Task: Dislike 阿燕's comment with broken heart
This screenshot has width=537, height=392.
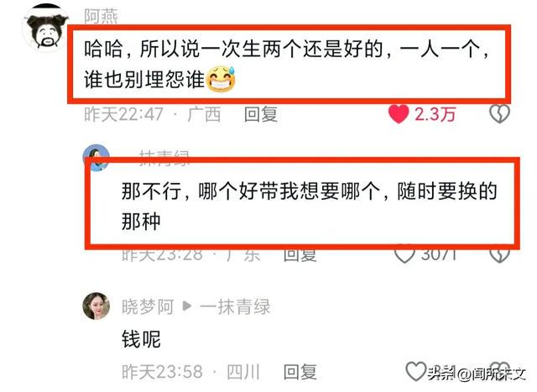Action: (x=500, y=114)
